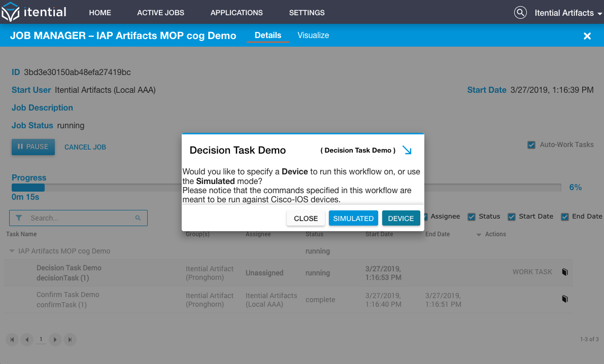Click the CANCEL JOB link
The image size is (604, 364).
[85, 147]
